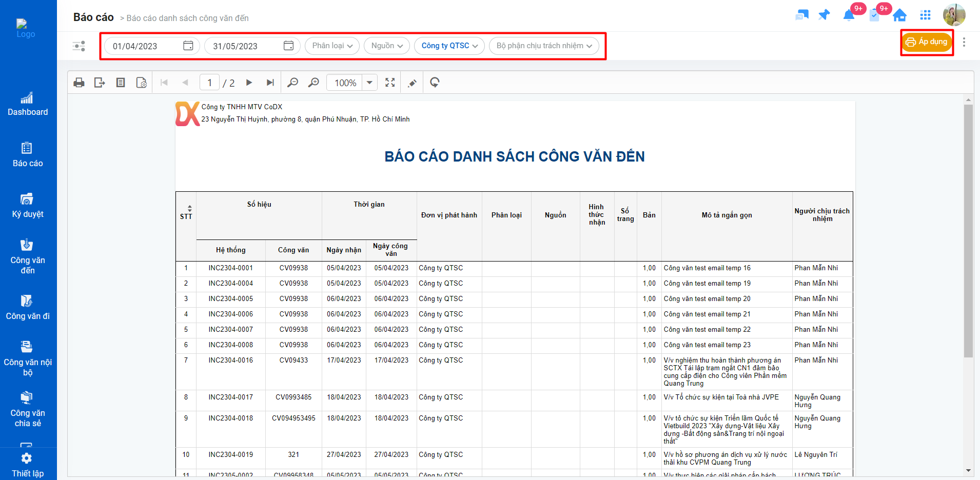
Task: Click the export report icon
Action: pos(100,83)
